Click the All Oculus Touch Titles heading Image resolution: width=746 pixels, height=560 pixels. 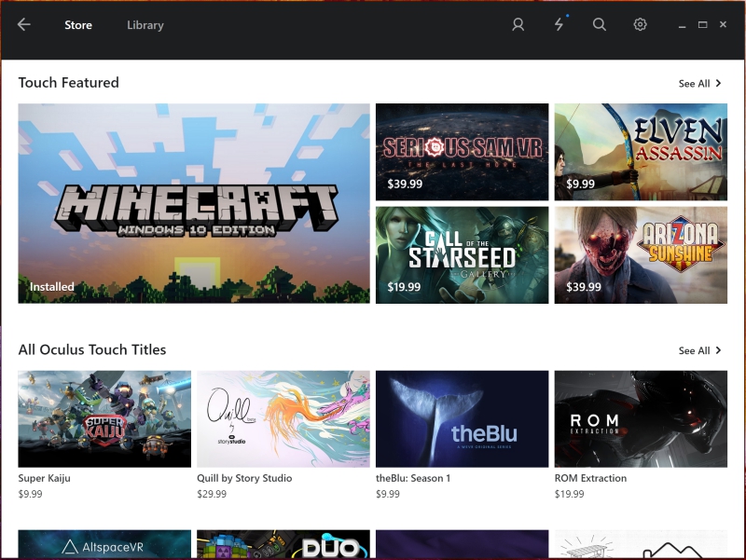[92, 349]
